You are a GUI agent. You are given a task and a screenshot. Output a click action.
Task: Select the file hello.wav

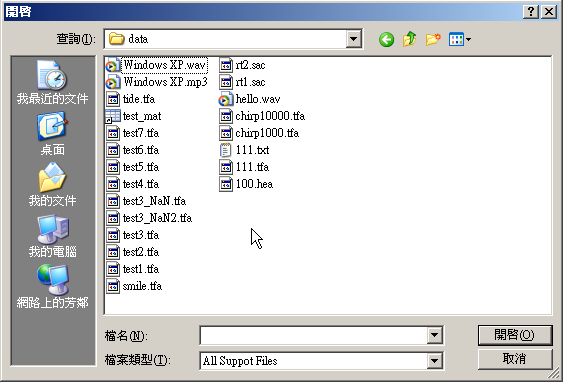[x=250, y=99]
